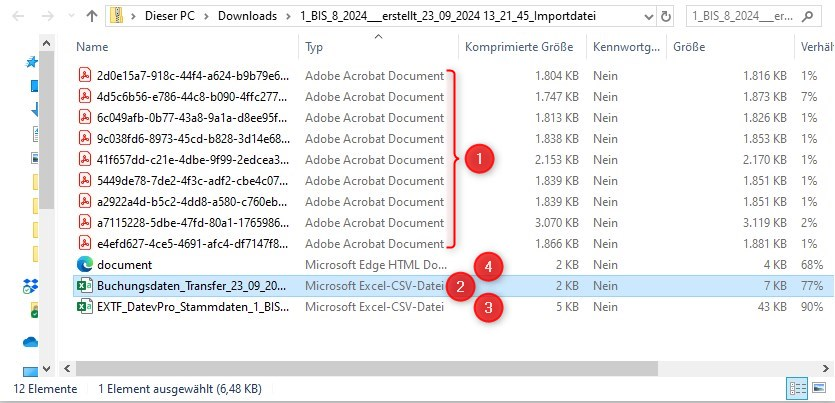Select the Buchungsdaten_Transfer CSV file

click(190, 286)
